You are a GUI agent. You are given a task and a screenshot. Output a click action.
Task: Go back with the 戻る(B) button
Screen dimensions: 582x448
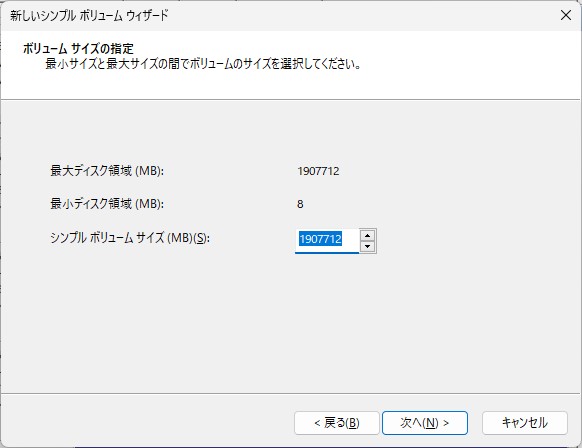[x=337, y=423]
